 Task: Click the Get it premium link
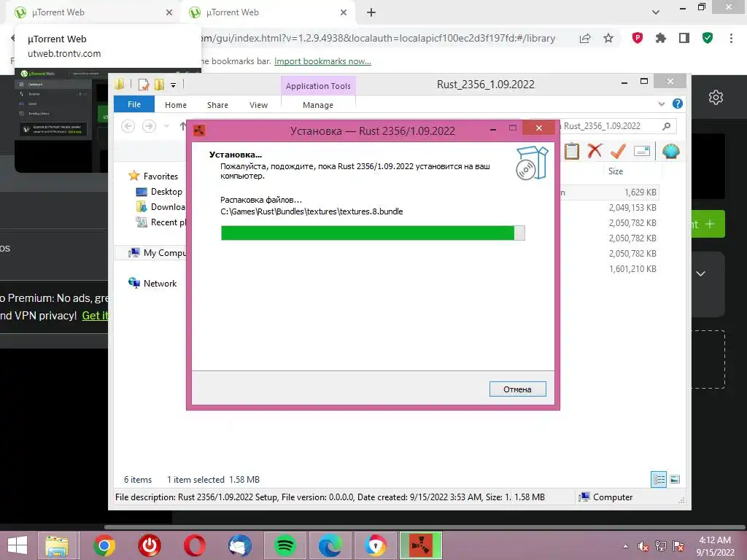[x=96, y=315]
